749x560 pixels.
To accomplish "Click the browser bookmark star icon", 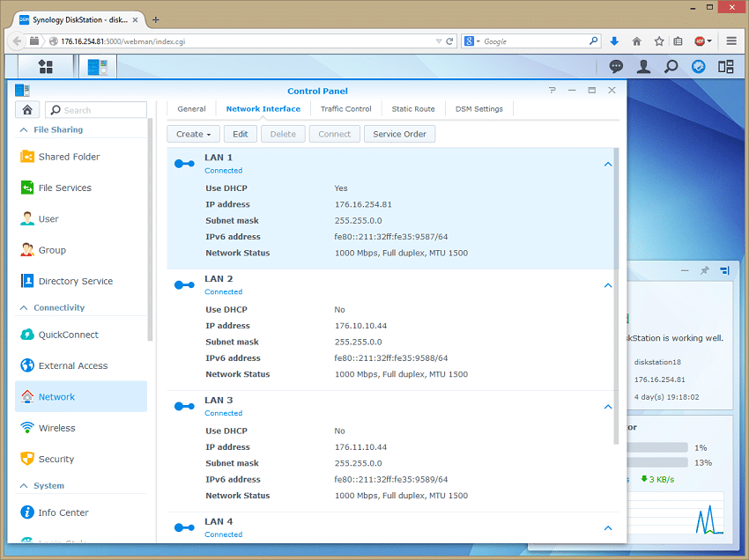I will coord(659,41).
